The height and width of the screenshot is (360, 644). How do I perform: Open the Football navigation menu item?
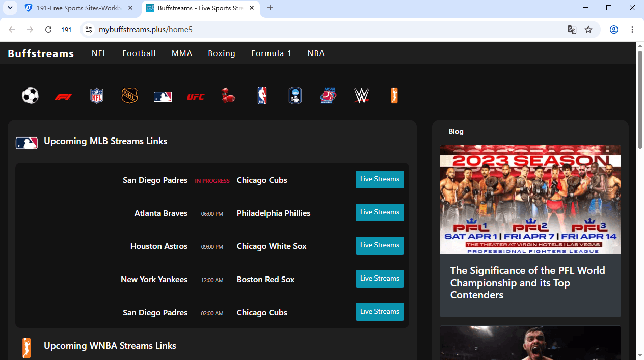[x=139, y=53]
